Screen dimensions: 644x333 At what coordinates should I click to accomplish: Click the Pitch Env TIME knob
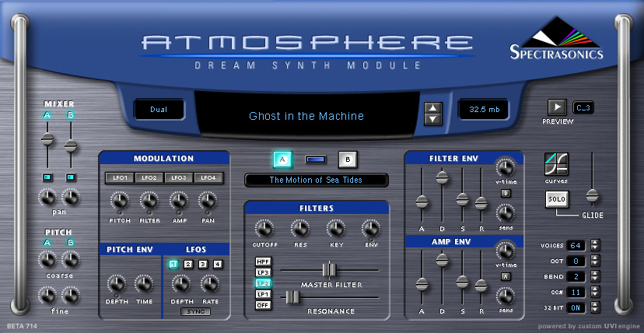click(144, 284)
